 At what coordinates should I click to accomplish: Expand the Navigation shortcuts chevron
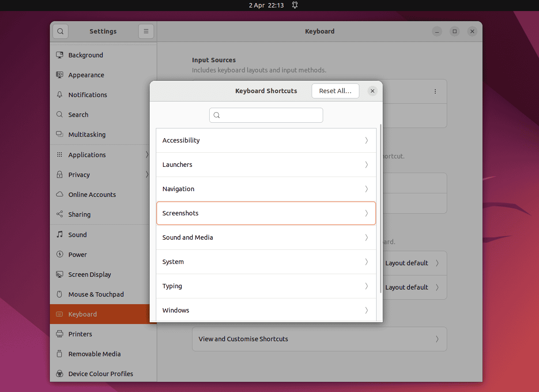[366, 189]
